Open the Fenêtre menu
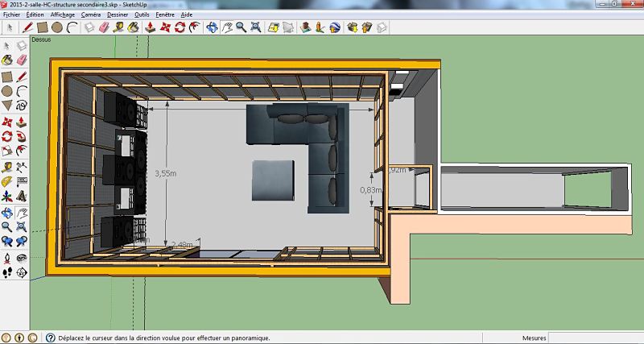This screenshot has height=344, width=644. click(x=166, y=15)
